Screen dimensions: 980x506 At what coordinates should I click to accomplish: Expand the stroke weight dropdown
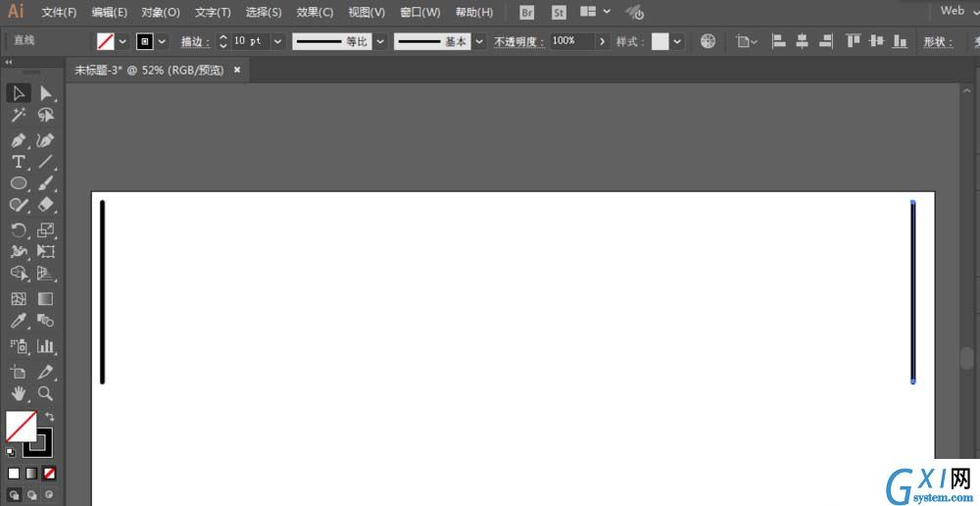pyautogui.click(x=278, y=42)
